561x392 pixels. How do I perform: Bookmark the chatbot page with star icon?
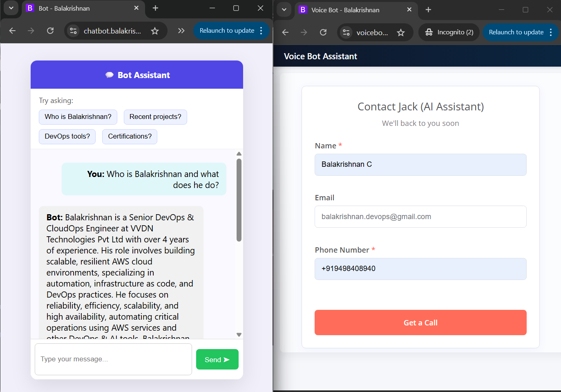155,31
